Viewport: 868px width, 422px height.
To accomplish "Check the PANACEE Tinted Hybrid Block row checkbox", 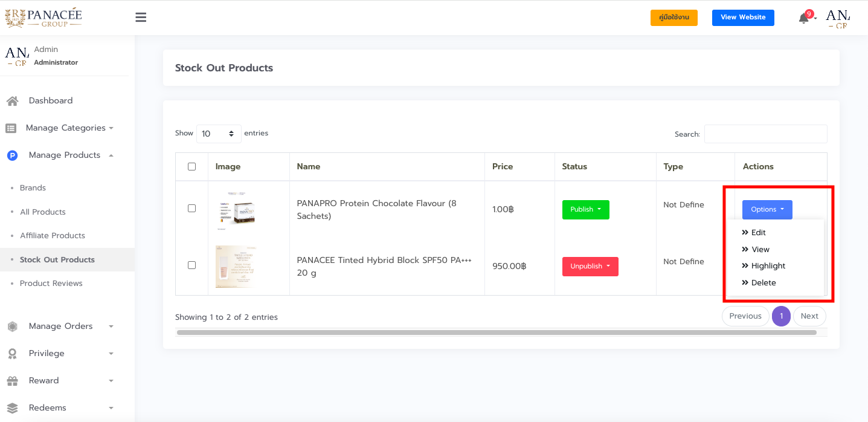I will [191, 265].
